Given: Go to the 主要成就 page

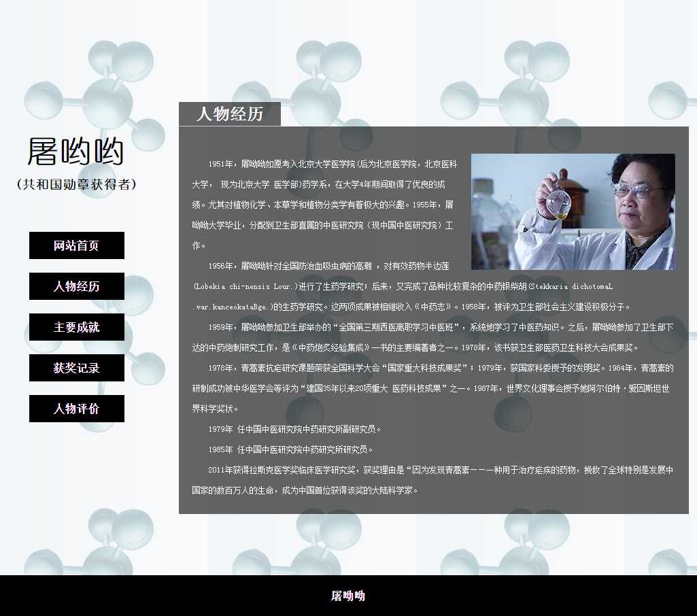Looking at the screenshot, I should coord(76,327).
